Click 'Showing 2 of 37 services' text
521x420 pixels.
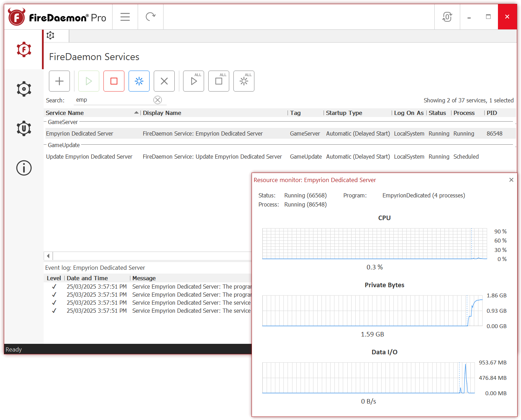click(455, 100)
